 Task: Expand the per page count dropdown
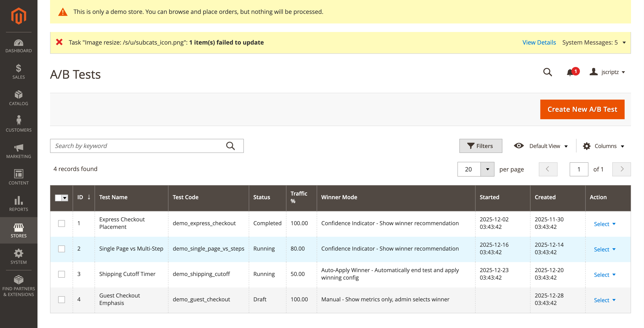pyautogui.click(x=488, y=169)
